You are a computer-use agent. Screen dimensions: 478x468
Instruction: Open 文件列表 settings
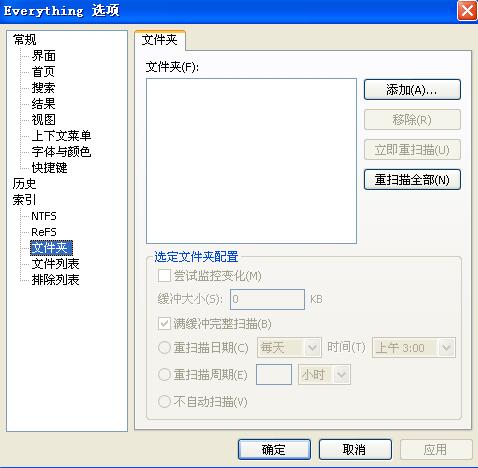(x=55, y=264)
